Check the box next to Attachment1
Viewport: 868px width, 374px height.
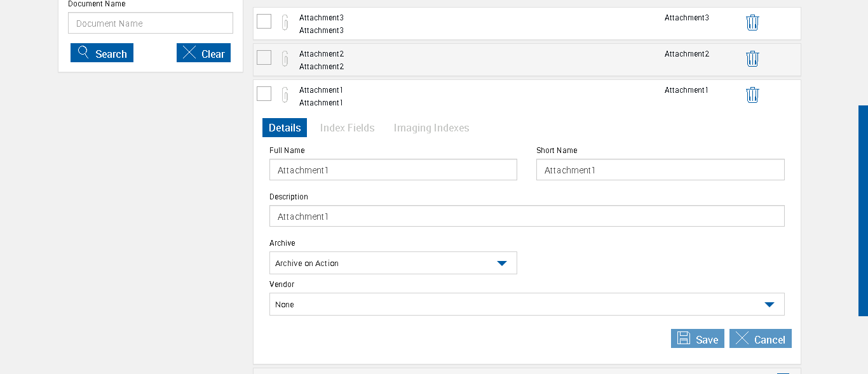click(x=264, y=94)
